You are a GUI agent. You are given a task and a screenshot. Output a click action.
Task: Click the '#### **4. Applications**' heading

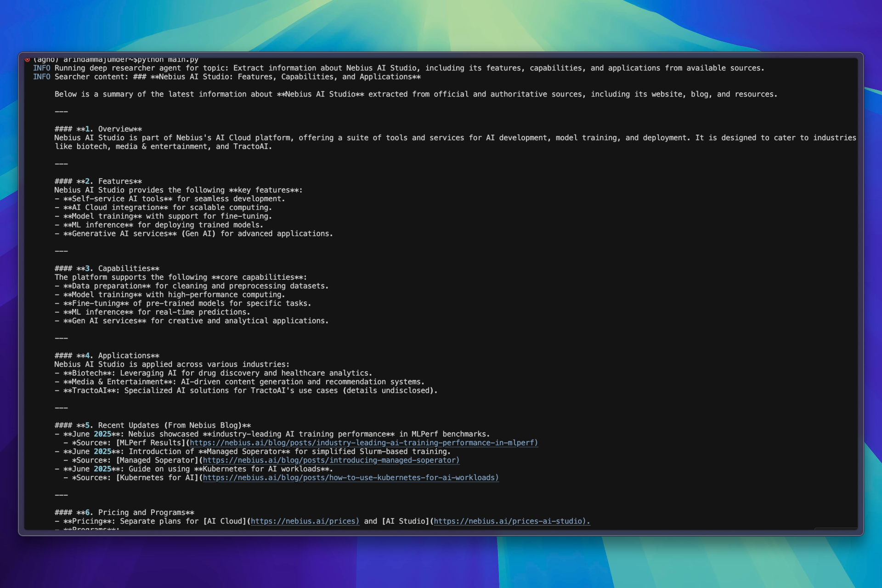coord(107,356)
